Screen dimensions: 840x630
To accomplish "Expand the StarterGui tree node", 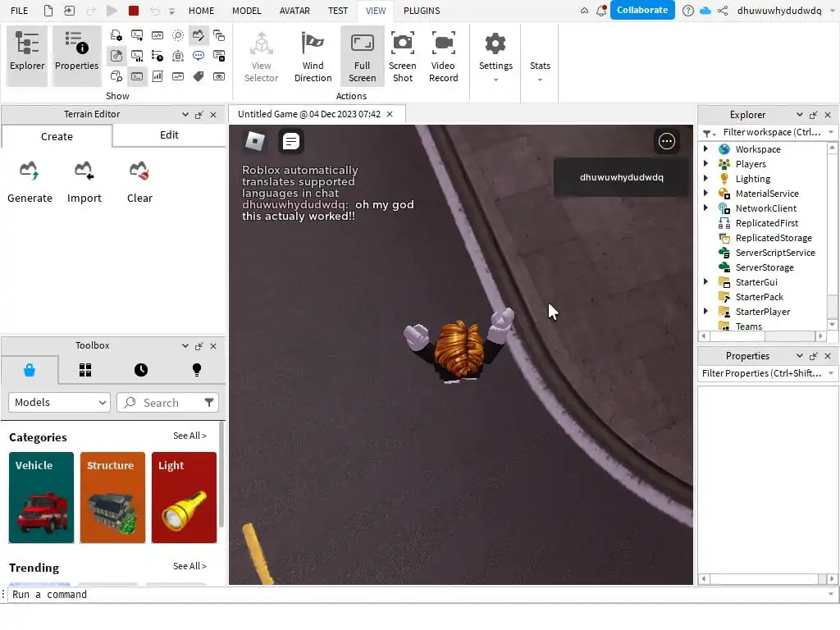I will coord(705,282).
